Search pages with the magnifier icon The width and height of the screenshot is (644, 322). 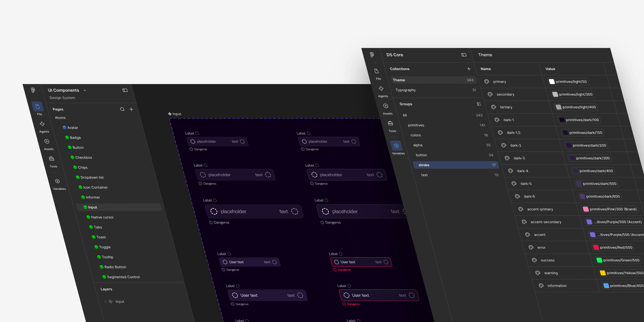tap(122, 109)
